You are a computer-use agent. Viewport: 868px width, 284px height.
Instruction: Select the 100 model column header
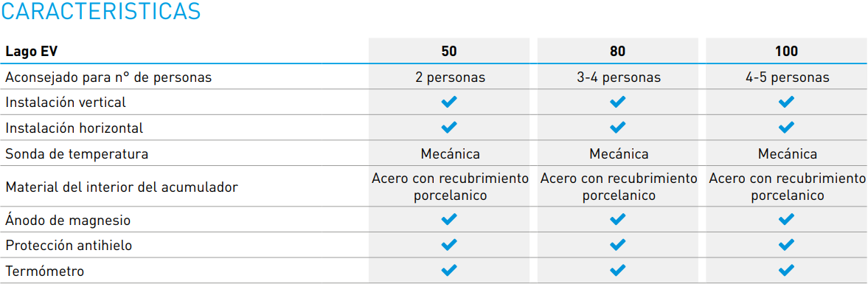[786, 52]
